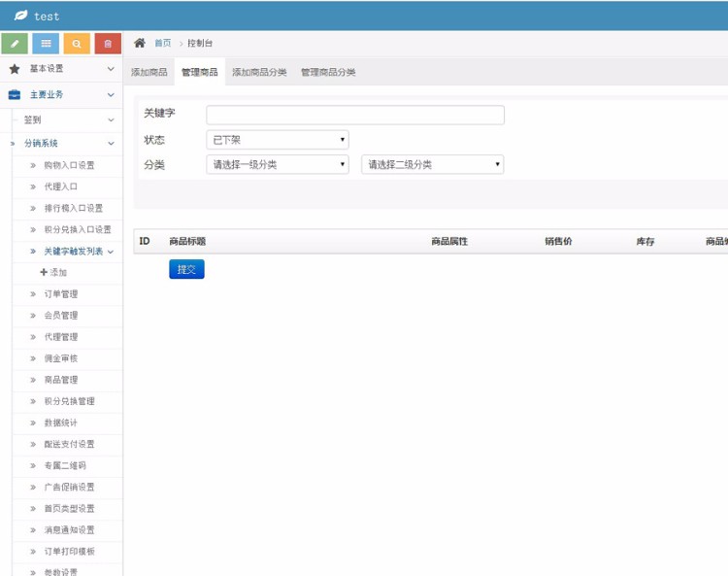Screen dimensions: 728x576
Task: Click the plus 添加 item in sidebar
Action: [x=54, y=273]
